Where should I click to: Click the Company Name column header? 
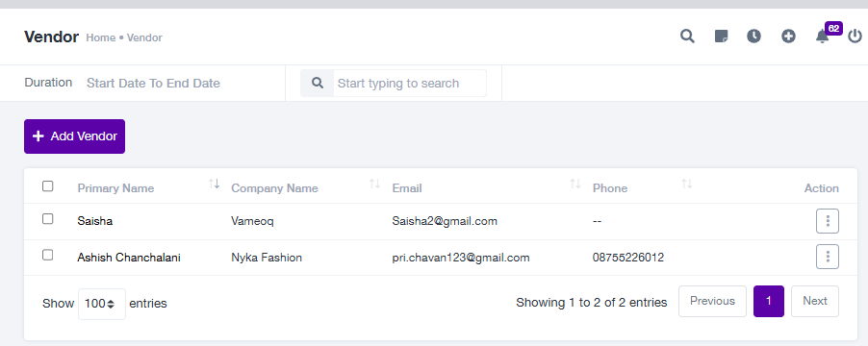pos(274,188)
